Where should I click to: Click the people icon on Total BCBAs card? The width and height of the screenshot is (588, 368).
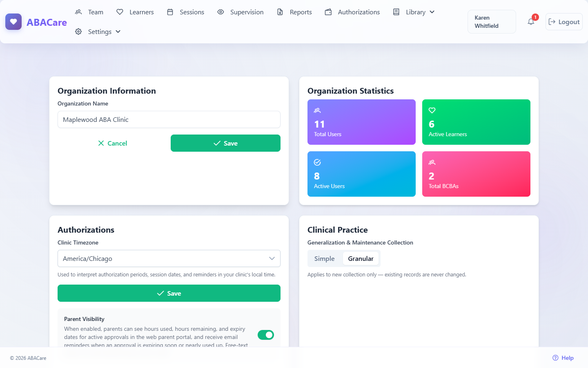[432, 162]
